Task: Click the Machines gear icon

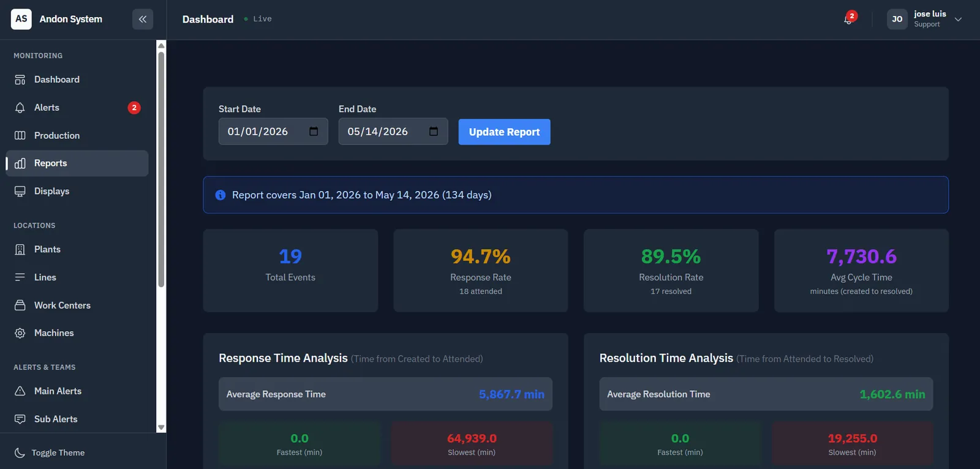Action: [x=20, y=333]
